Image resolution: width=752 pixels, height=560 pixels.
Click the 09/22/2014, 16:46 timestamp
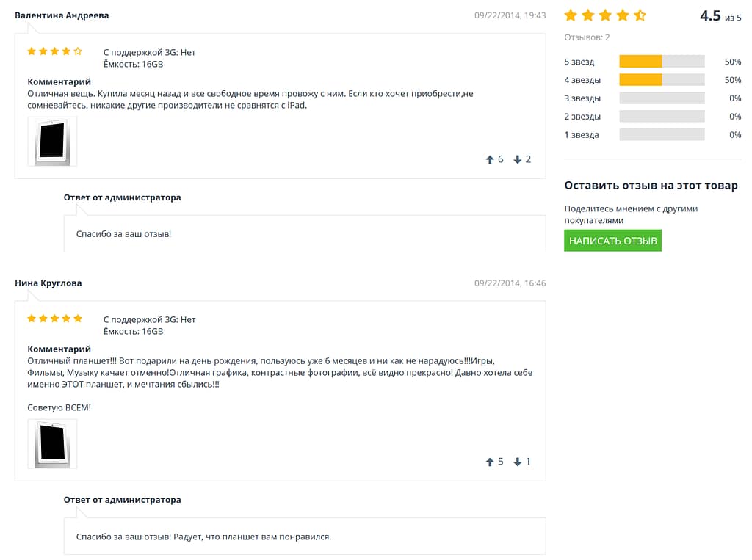pyautogui.click(x=510, y=283)
